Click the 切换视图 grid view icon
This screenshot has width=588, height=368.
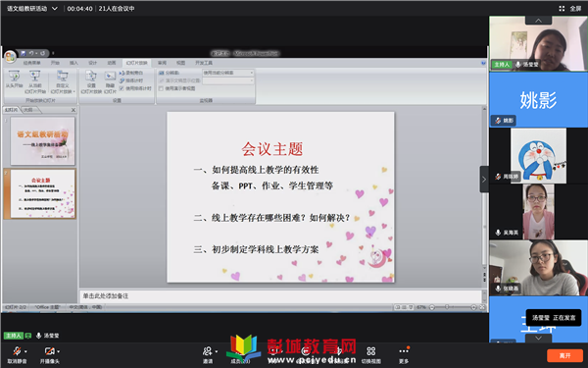[370, 351]
